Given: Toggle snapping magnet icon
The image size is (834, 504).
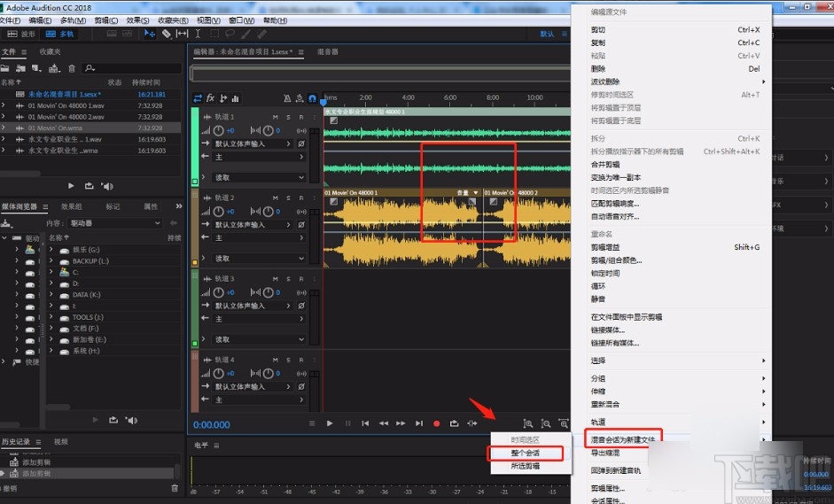Looking at the screenshot, I should tap(312, 98).
